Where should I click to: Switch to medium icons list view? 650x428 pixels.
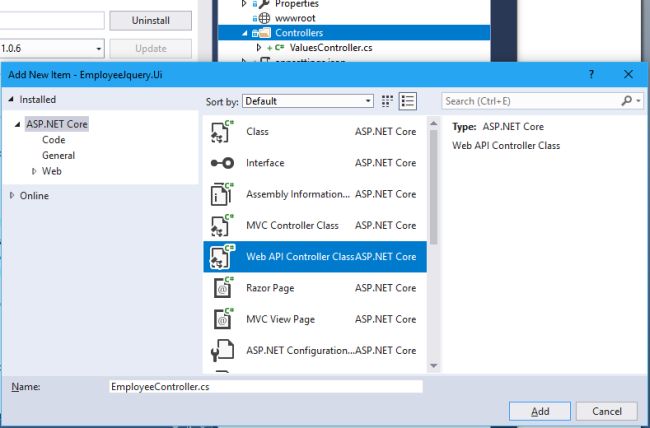pyautogui.click(x=407, y=101)
